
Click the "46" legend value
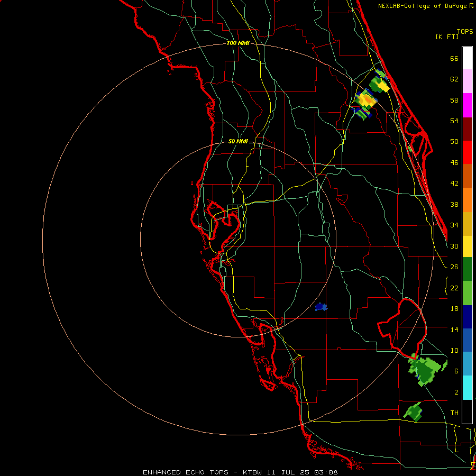click(454, 163)
